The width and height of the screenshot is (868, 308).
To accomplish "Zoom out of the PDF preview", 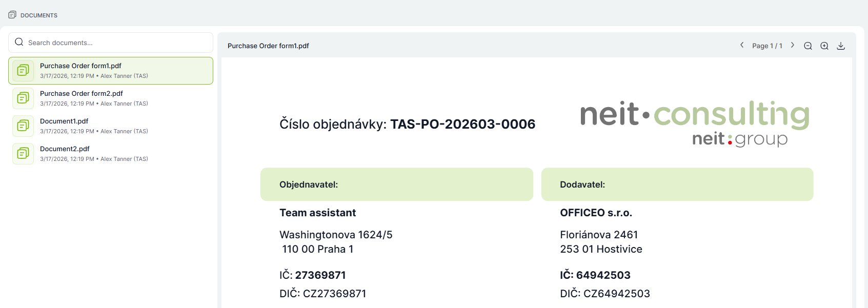I will [x=808, y=46].
